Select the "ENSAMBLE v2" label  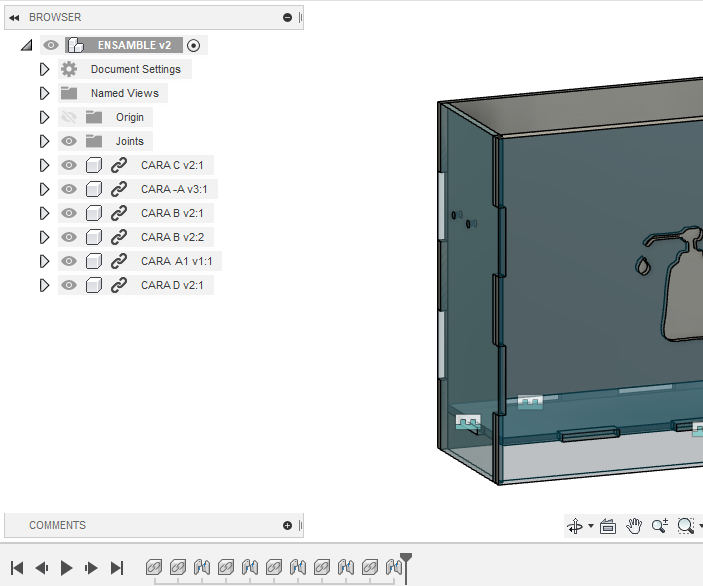click(135, 45)
